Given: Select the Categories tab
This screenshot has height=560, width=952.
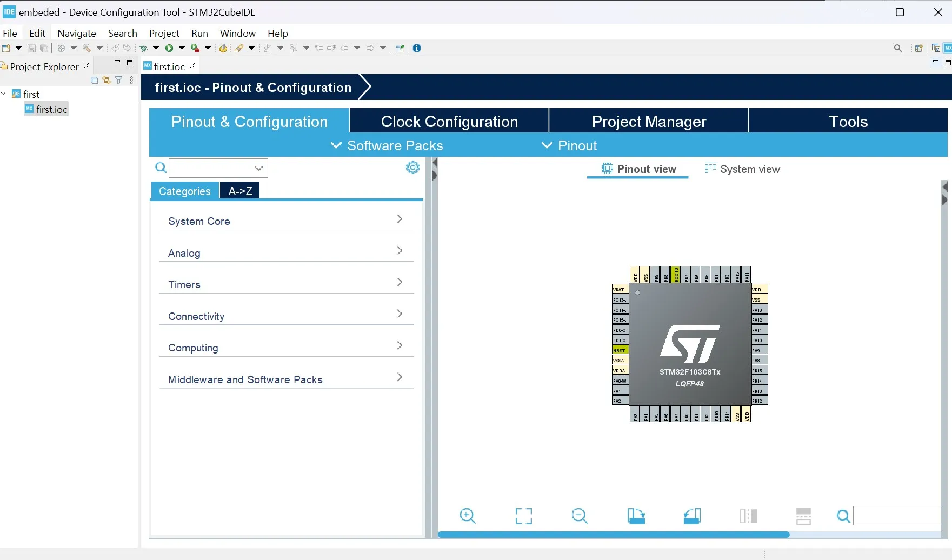Looking at the screenshot, I should (x=185, y=191).
